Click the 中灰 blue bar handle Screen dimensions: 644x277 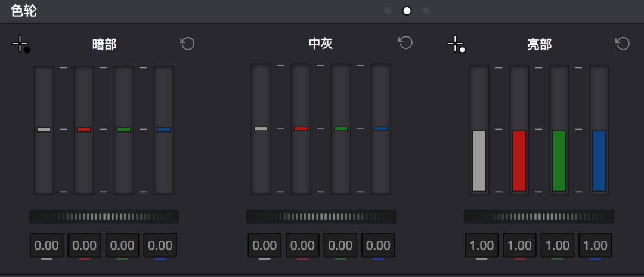pos(380,128)
